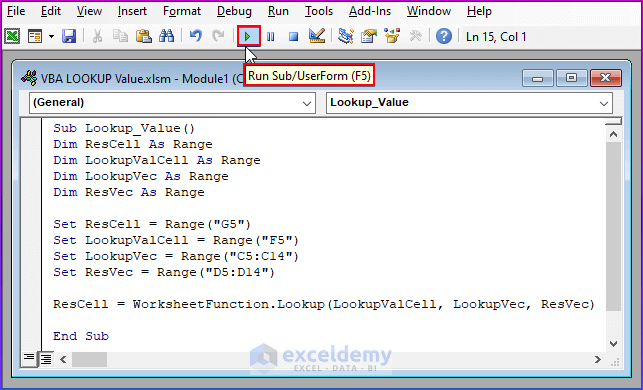643x390 pixels.
Task: Open the Properties Window icon
Action: tap(369, 36)
